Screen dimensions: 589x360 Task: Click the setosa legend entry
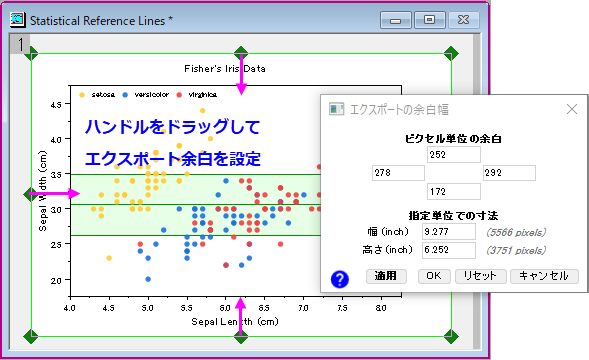(x=97, y=95)
